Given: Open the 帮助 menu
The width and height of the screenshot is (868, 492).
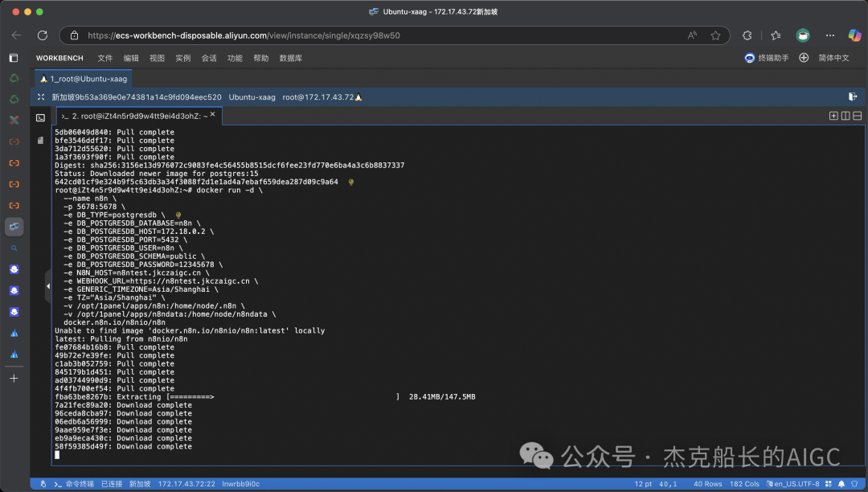Looking at the screenshot, I should click(x=261, y=58).
